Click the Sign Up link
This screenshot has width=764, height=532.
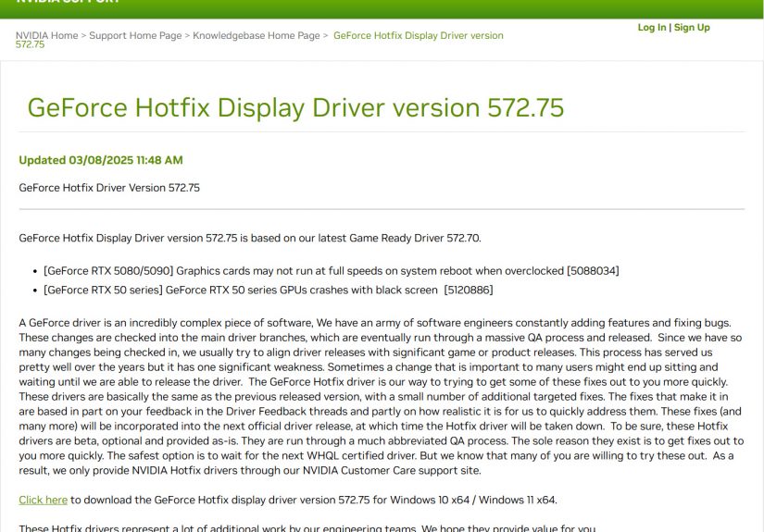pyautogui.click(x=692, y=27)
